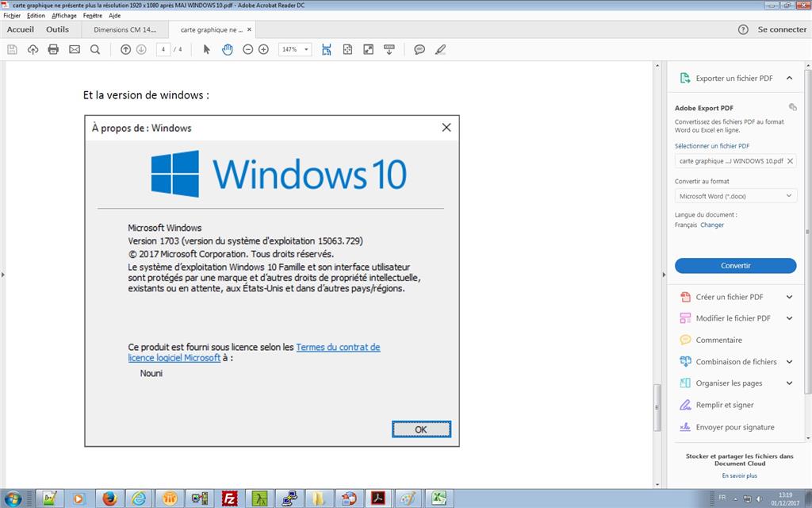Switch to full screen mode icon
Viewport: 812px width, 508px height.
[x=368, y=50]
